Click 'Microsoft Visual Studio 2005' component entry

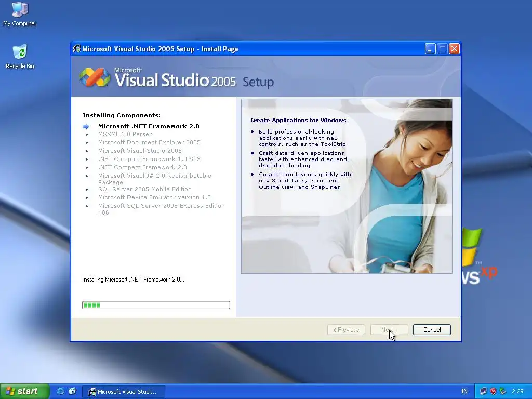tap(140, 151)
